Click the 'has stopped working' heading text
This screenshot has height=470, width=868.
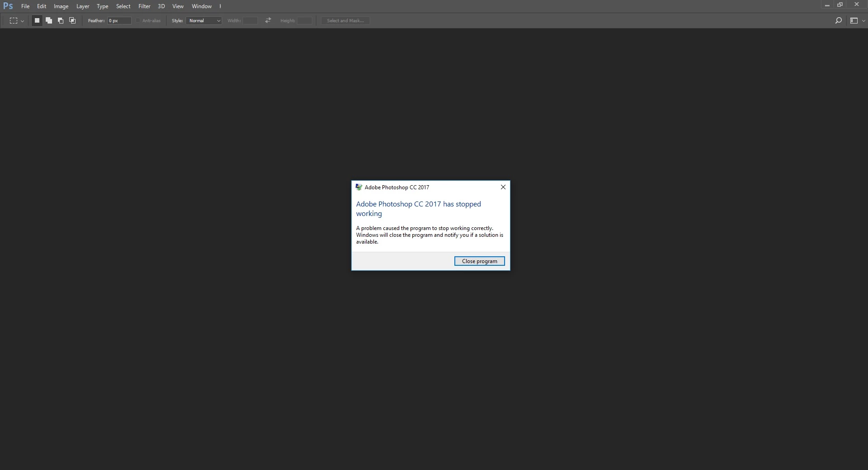(419, 209)
